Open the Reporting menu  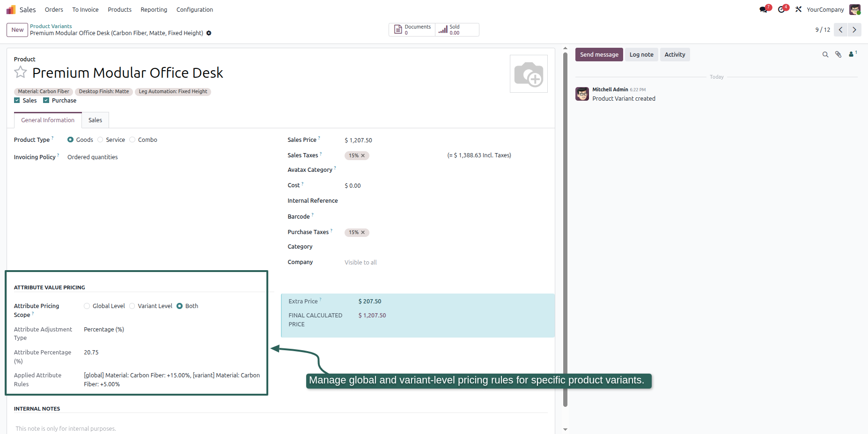154,9
